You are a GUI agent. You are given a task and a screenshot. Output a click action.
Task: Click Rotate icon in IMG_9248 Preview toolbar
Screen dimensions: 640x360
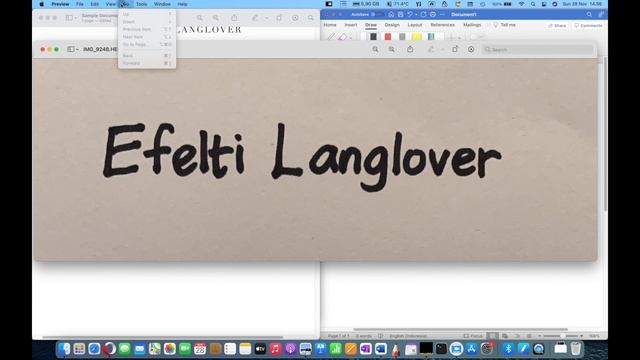pyautogui.click(x=455, y=49)
